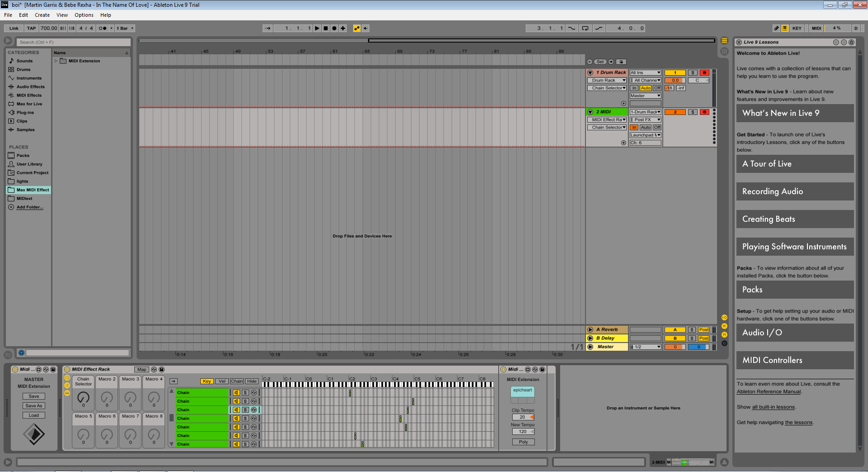
Task: Arm recording on 2 MIDI track
Action: (x=704, y=112)
